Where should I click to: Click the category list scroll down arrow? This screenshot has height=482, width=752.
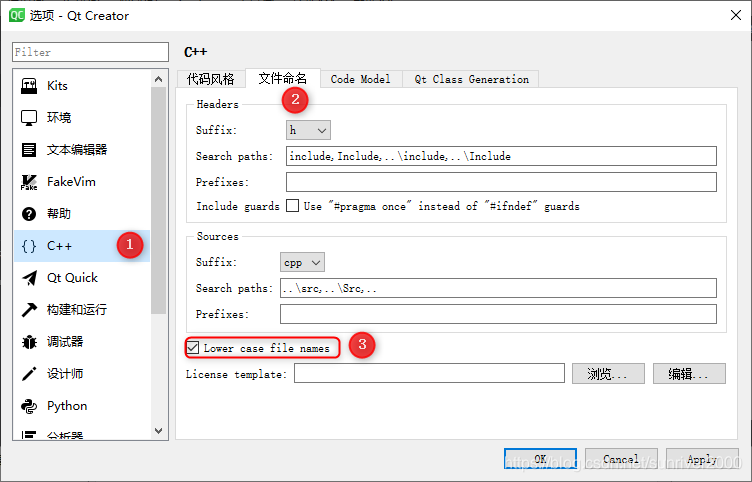tap(158, 431)
